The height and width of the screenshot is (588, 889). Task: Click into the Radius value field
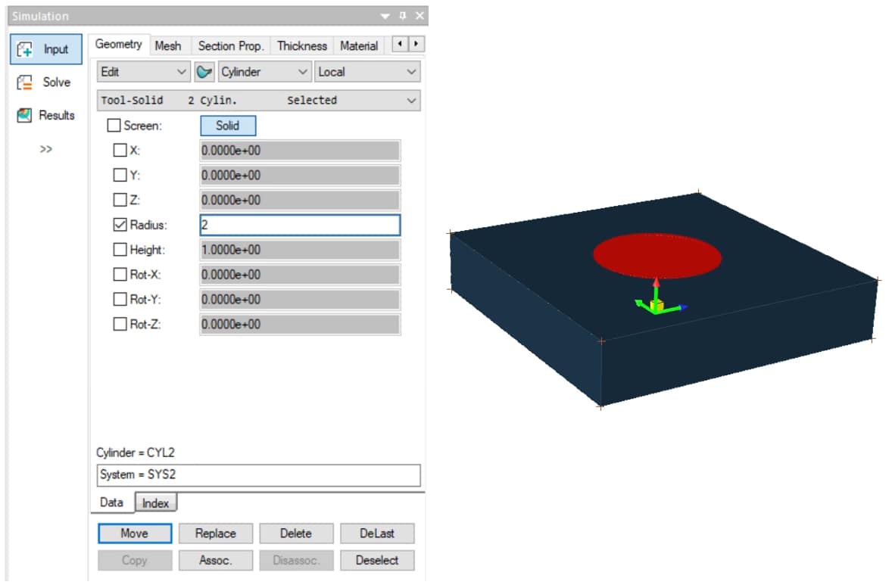299,225
